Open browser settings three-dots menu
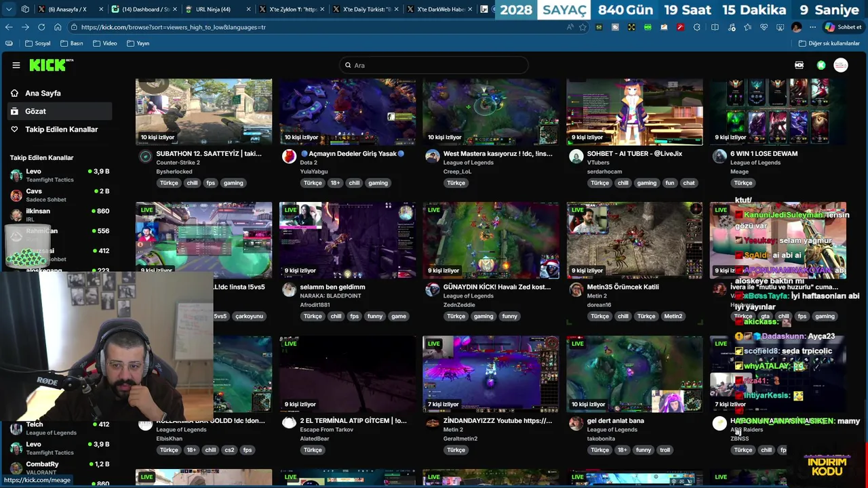The height and width of the screenshot is (488, 868). pos(813,27)
